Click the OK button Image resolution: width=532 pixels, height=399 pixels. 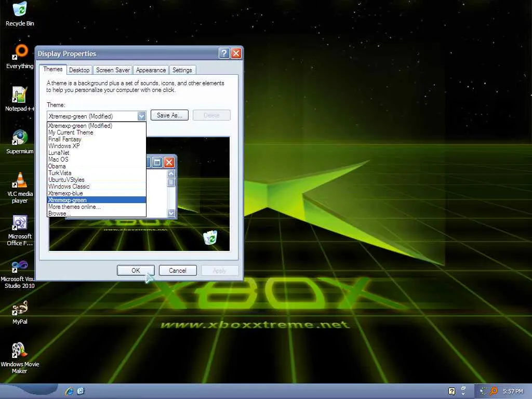(136, 270)
